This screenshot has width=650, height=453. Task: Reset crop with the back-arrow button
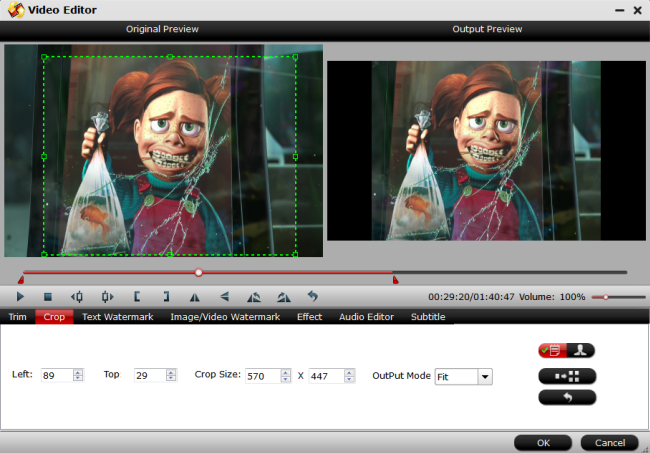567,397
